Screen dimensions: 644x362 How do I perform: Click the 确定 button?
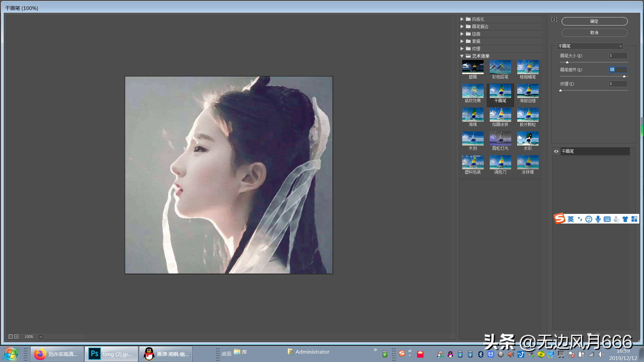pyautogui.click(x=594, y=21)
